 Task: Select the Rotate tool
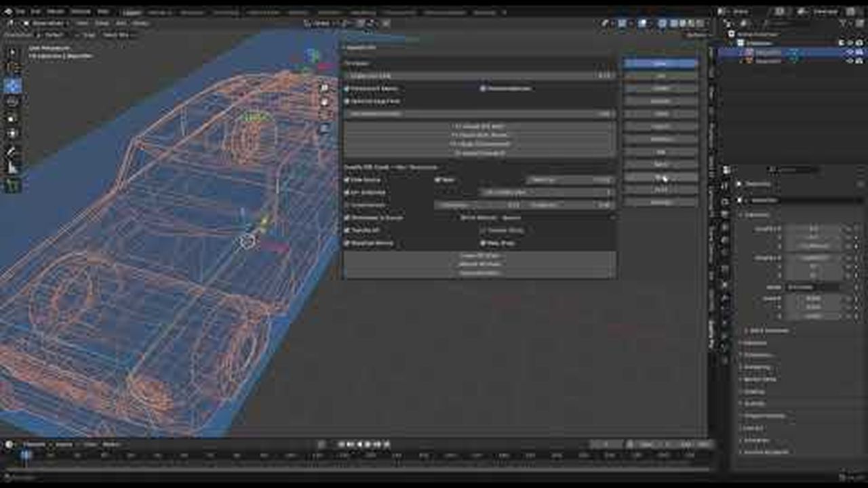(x=13, y=102)
